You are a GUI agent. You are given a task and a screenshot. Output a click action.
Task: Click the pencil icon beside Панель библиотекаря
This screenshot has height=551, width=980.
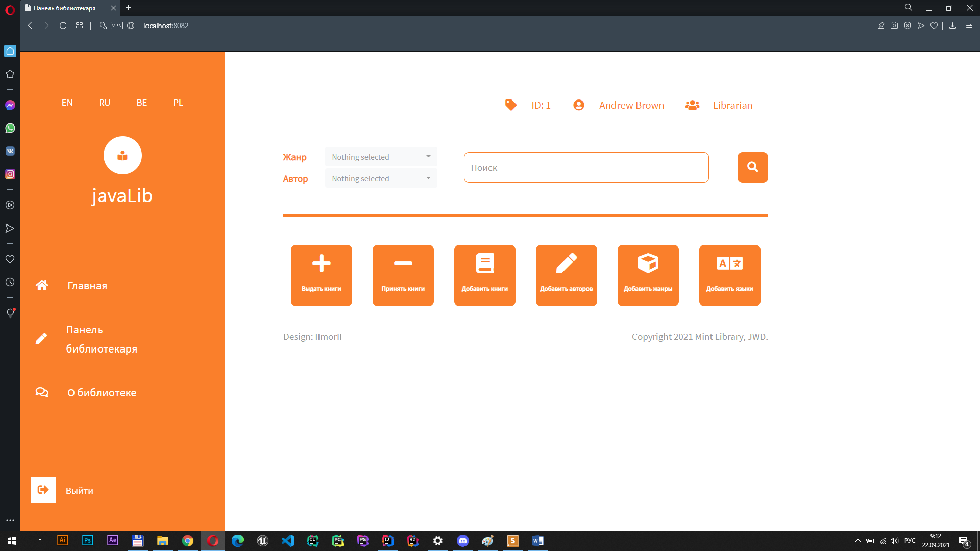point(41,339)
